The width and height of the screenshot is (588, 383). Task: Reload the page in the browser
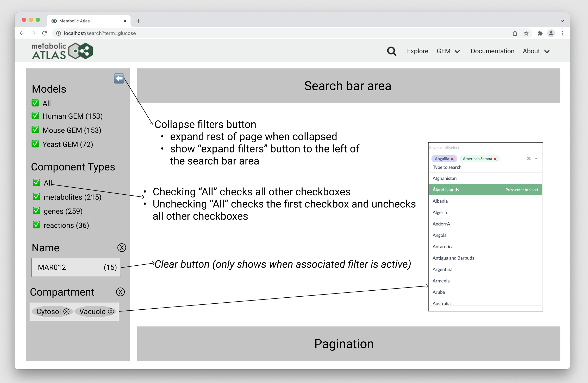[45, 33]
